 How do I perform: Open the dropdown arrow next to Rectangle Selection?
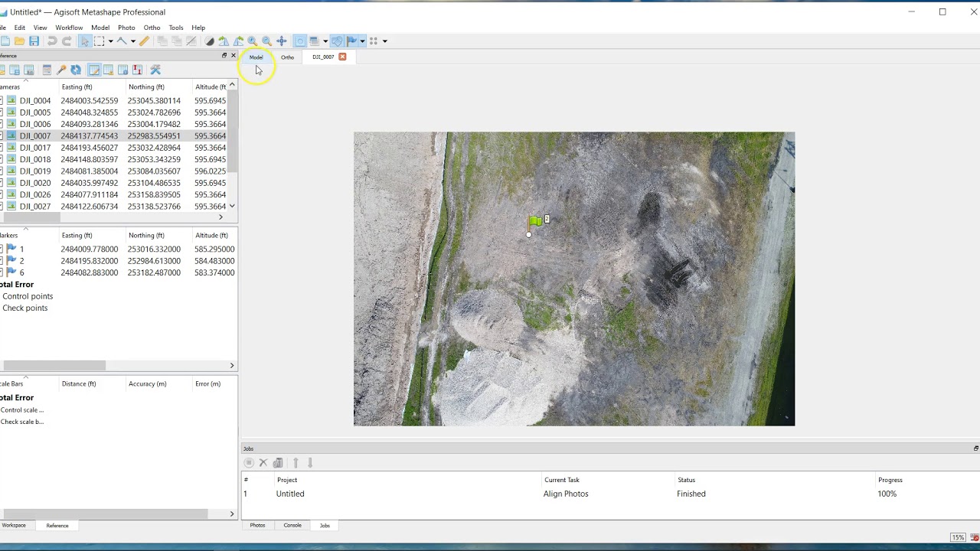click(110, 41)
